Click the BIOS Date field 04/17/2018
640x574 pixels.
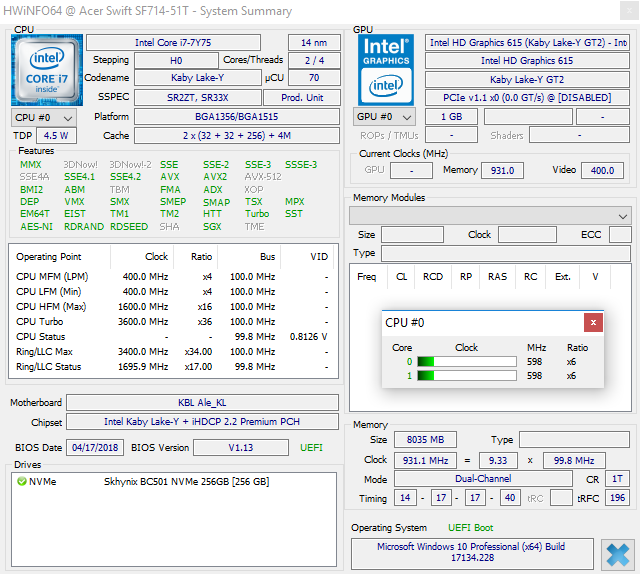pos(94,447)
